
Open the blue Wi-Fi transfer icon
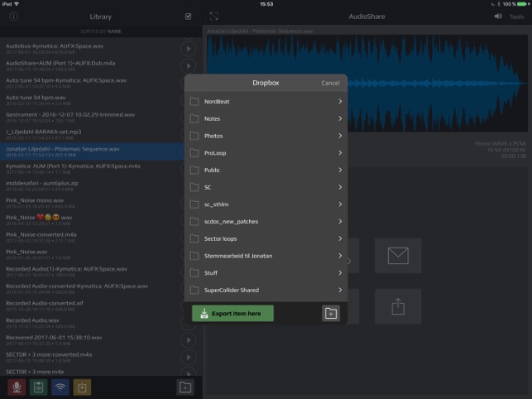tap(60, 387)
